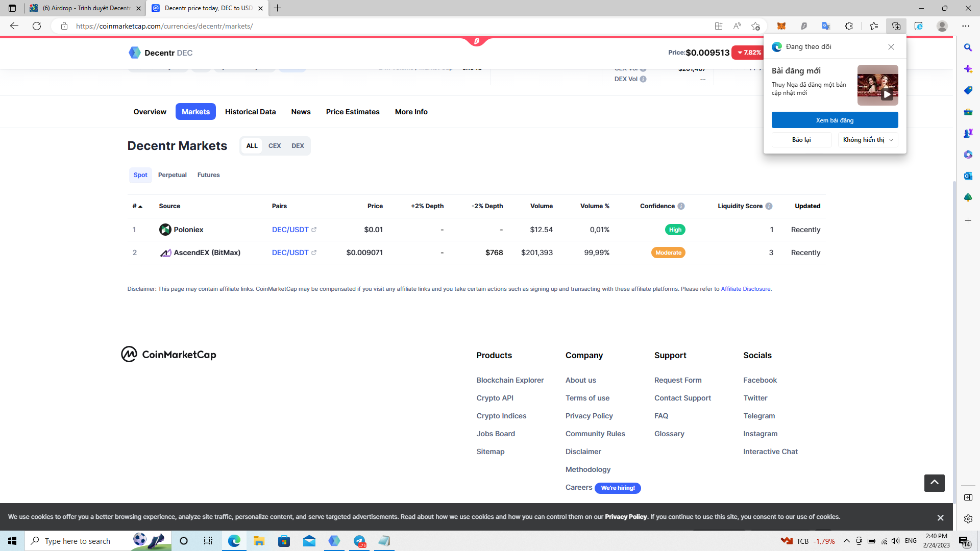Show hidden system tray icons chevron
The height and width of the screenshot is (551, 980).
[846, 541]
